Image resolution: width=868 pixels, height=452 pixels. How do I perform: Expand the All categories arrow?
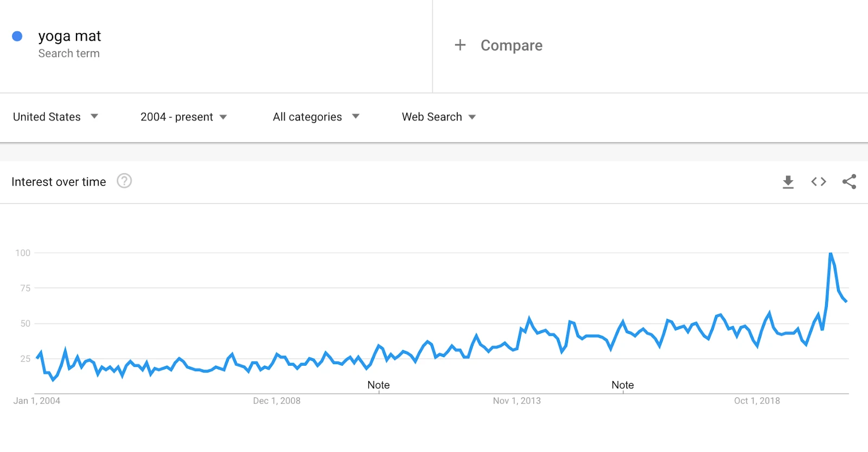[x=356, y=116]
